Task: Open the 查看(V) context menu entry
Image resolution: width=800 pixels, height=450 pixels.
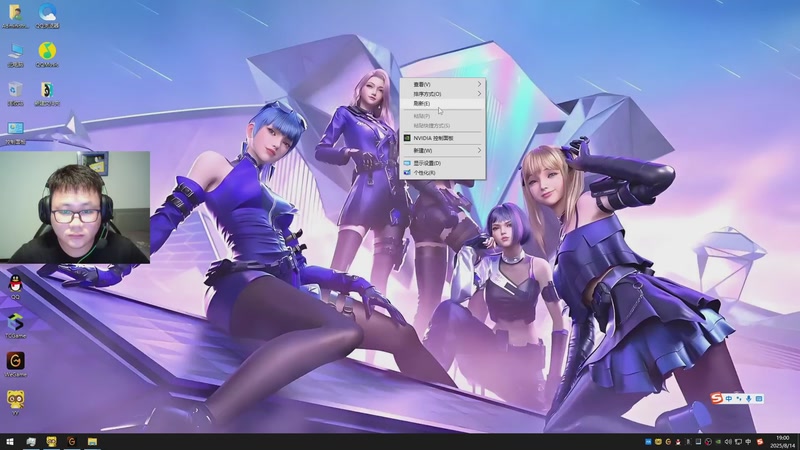Action: [442, 84]
